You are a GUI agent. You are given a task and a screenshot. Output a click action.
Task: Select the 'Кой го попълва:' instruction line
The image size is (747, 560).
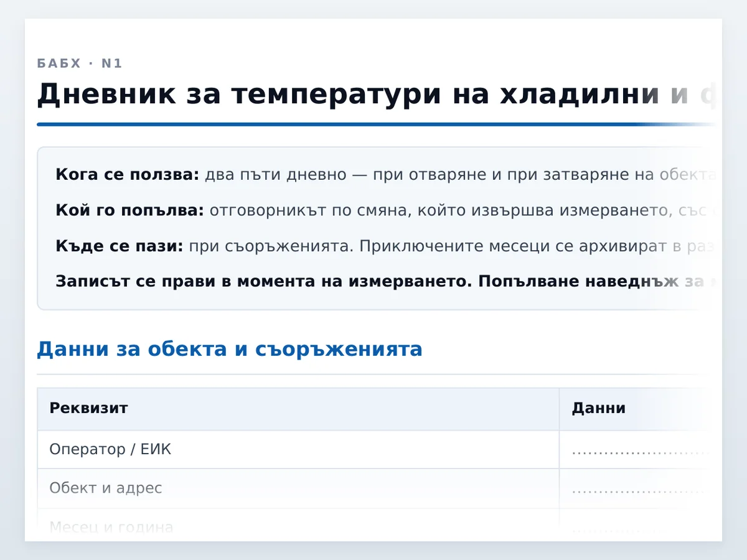tap(385, 210)
